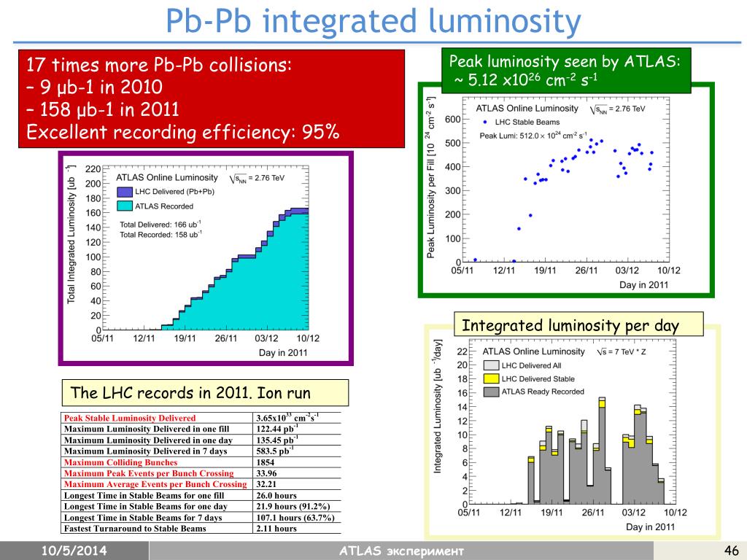Select 'Excellent recording efficiency: 95%' text

182,132
